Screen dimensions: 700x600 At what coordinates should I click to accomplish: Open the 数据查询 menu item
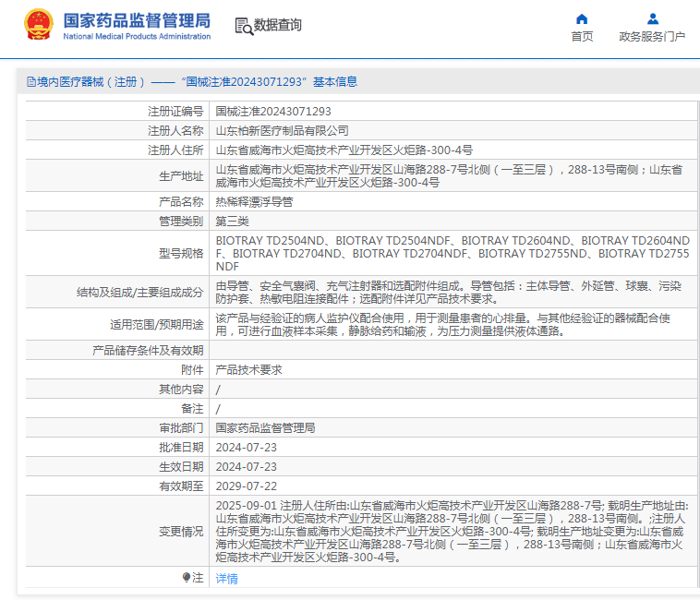(278, 26)
